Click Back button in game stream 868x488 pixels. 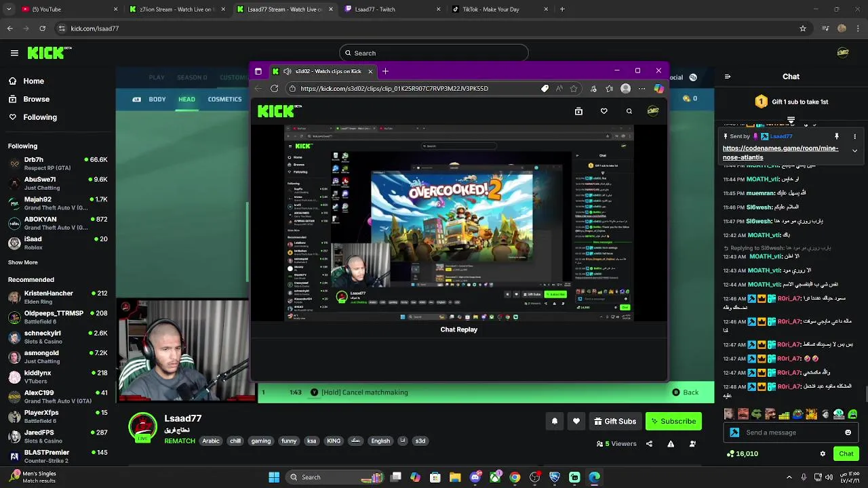pyautogui.click(x=685, y=392)
